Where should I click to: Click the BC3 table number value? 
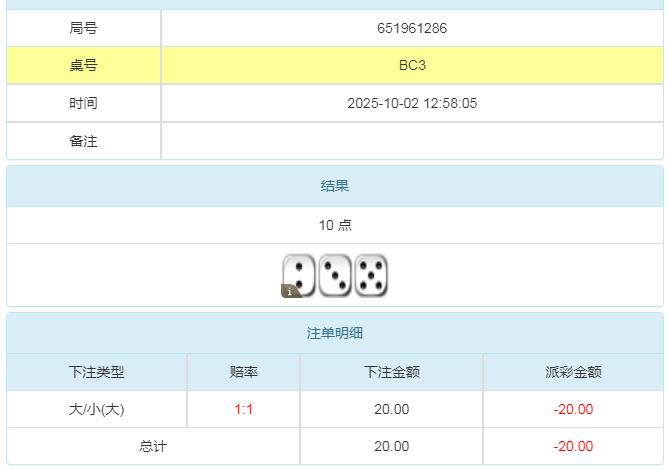[x=412, y=65]
